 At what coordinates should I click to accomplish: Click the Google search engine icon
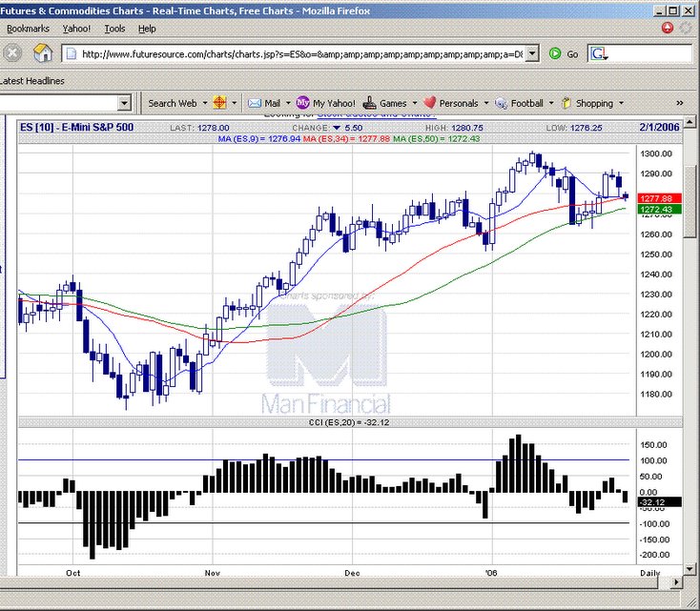(599, 54)
